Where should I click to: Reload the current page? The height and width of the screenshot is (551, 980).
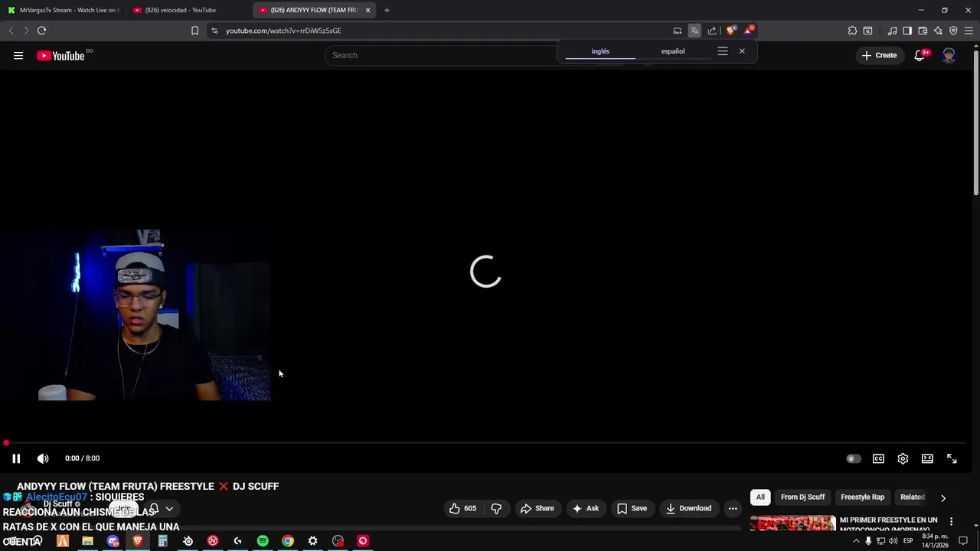pos(41,31)
